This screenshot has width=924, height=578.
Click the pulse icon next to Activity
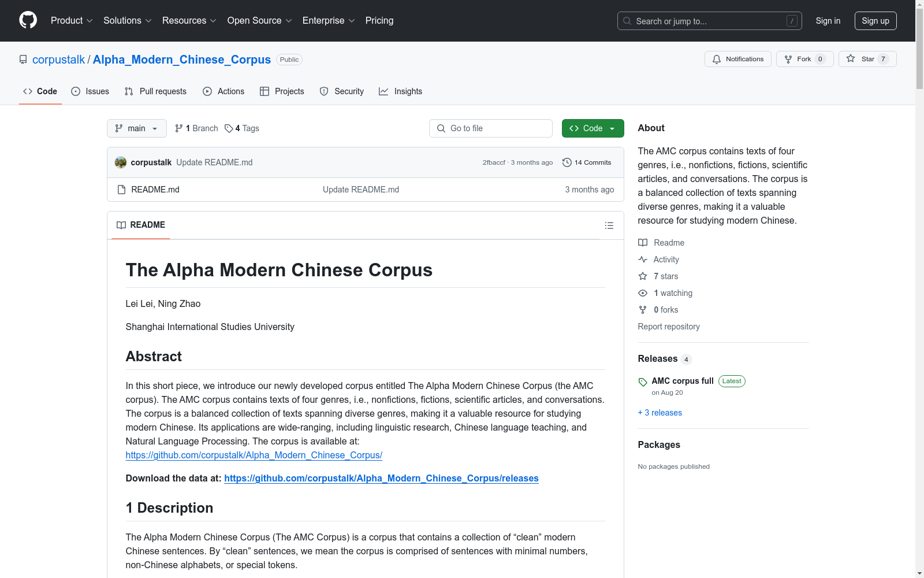(643, 260)
